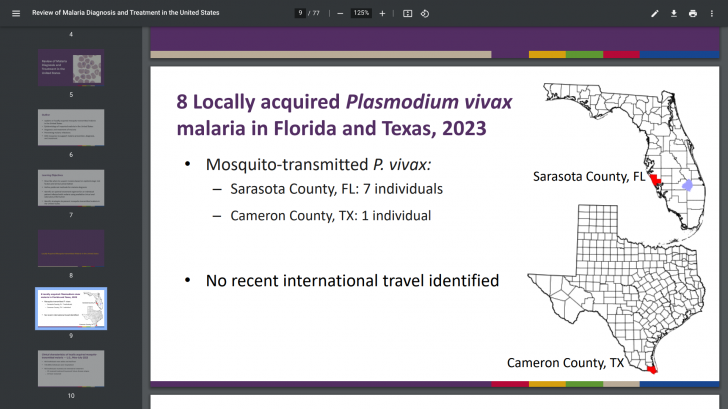
Task: Click the page number input field
Action: pyautogui.click(x=301, y=13)
